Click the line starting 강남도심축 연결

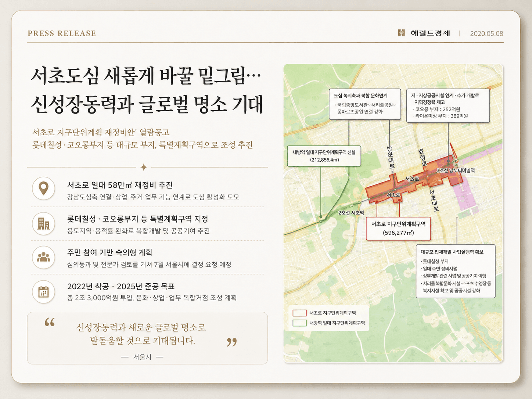tap(153, 197)
